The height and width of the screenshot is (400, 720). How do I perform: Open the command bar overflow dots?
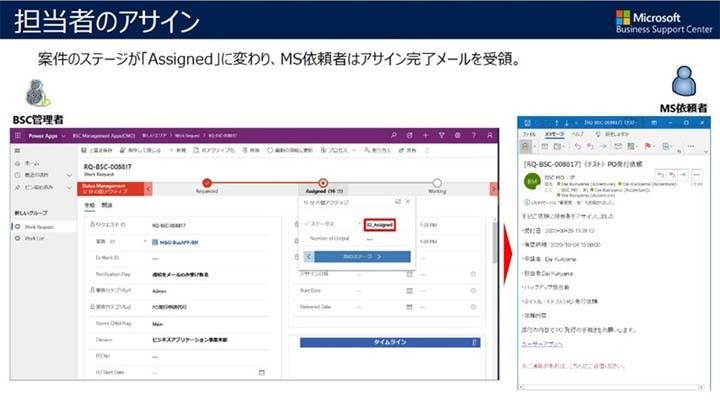(428, 150)
